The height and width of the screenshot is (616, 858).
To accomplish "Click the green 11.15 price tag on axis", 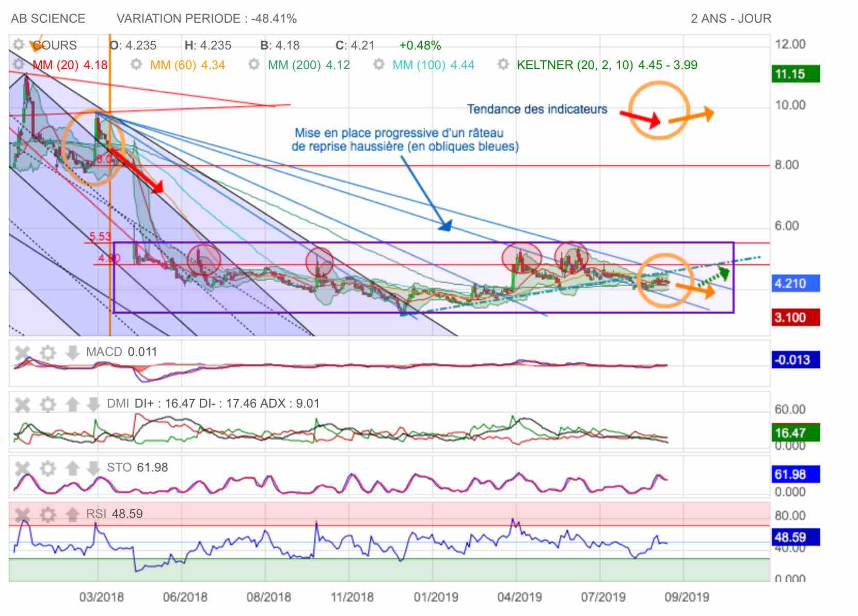I will click(796, 74).
